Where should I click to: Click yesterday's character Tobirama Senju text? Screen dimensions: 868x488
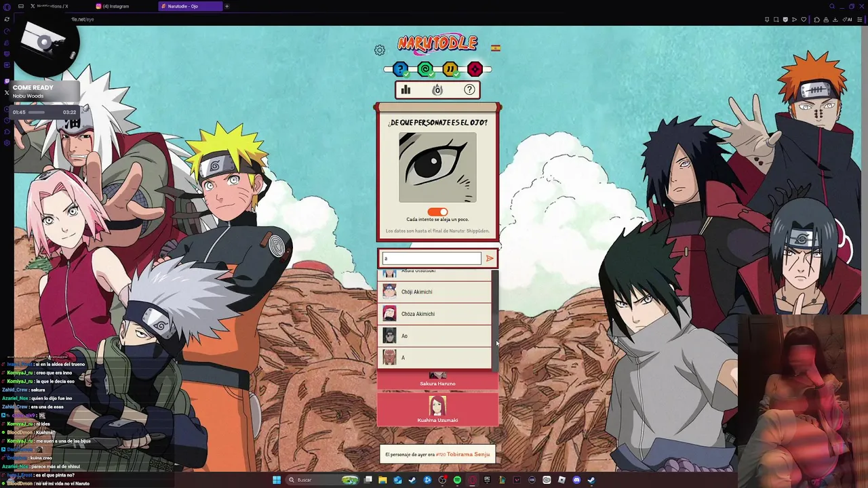(x=468, y=454)
